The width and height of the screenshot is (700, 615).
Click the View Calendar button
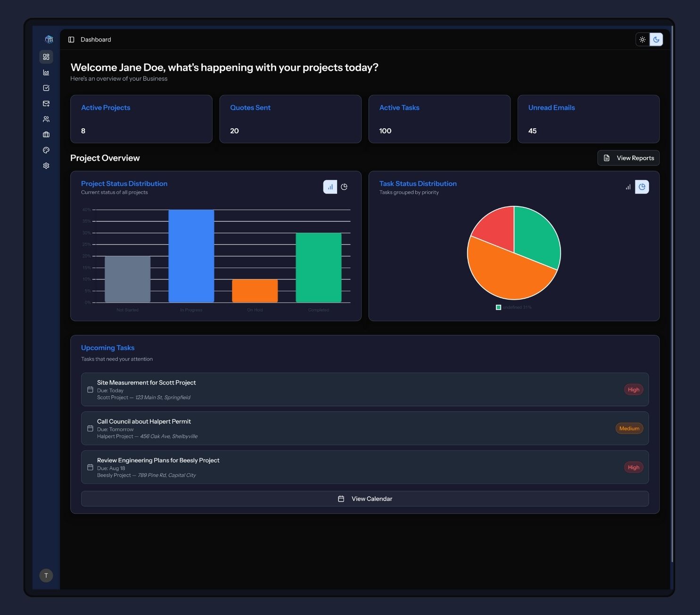coord(365,498)
